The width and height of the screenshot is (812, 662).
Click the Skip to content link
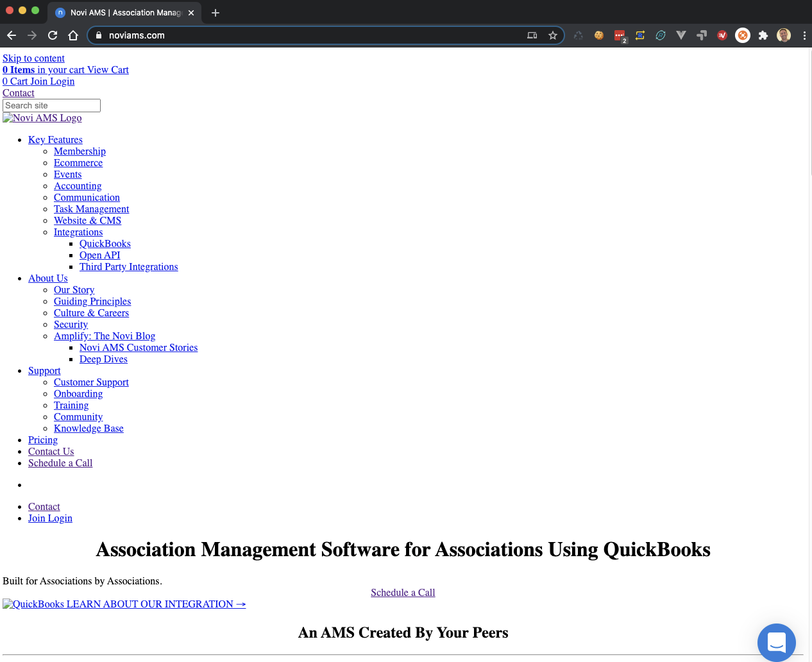point(33,58)
